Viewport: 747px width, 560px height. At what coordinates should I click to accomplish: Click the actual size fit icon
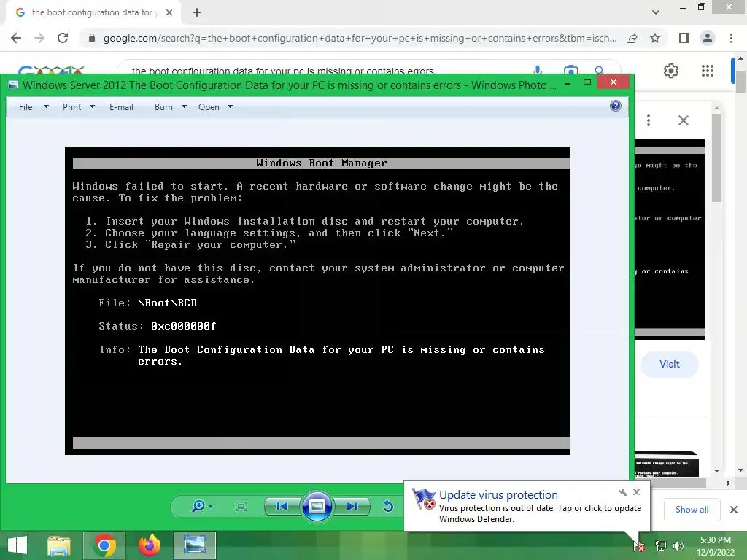tap(241, 506)
